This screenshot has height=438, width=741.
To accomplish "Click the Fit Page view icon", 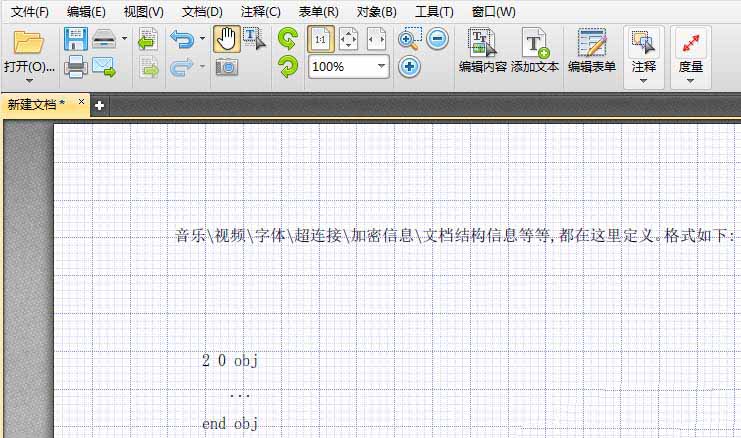I will click(x=348, y=40).
